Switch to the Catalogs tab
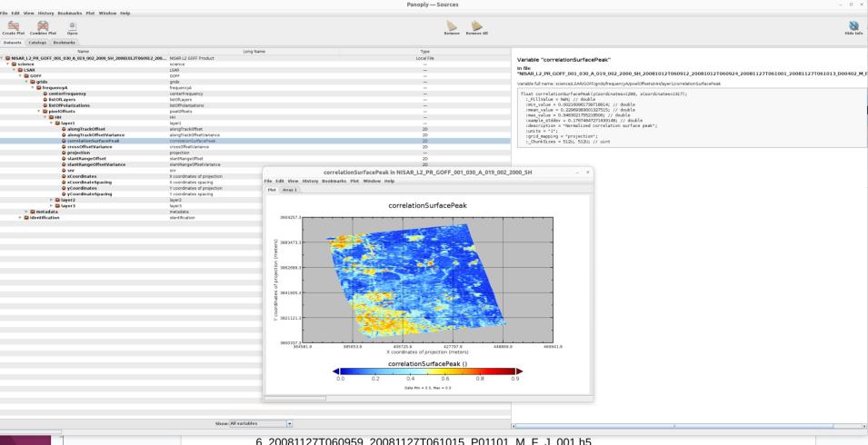This screenshot has width=868, height=445. click(x=37, y=43)
